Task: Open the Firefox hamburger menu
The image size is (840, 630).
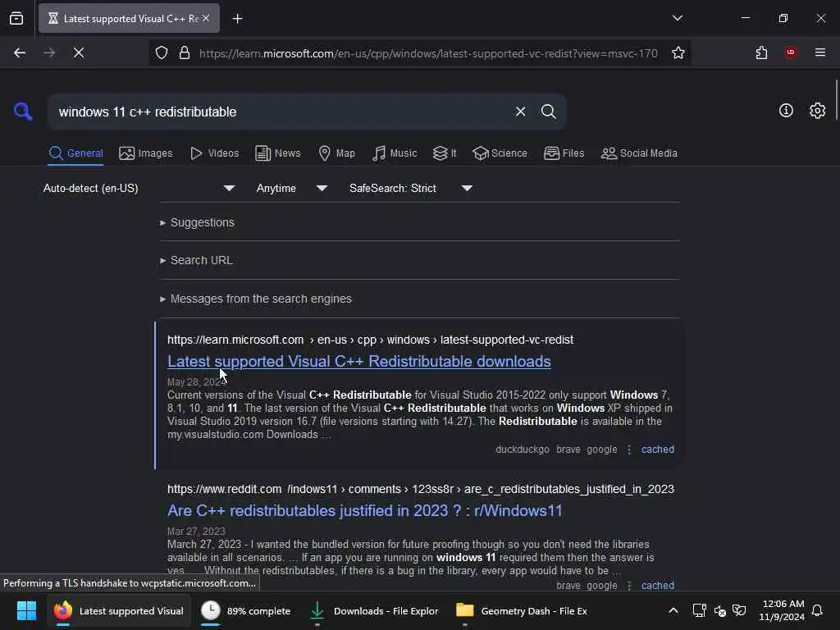Action: click(x=820, y=52)
